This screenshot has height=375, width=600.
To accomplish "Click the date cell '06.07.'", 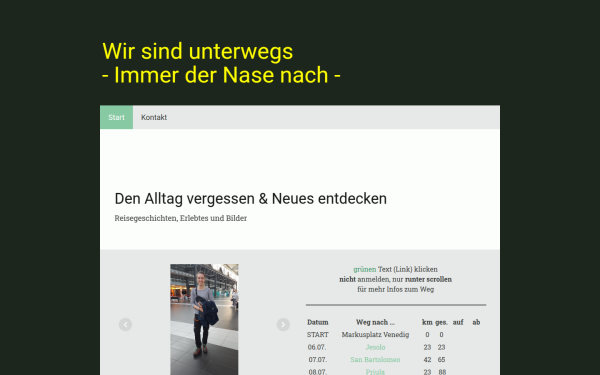I will (318, 347).
